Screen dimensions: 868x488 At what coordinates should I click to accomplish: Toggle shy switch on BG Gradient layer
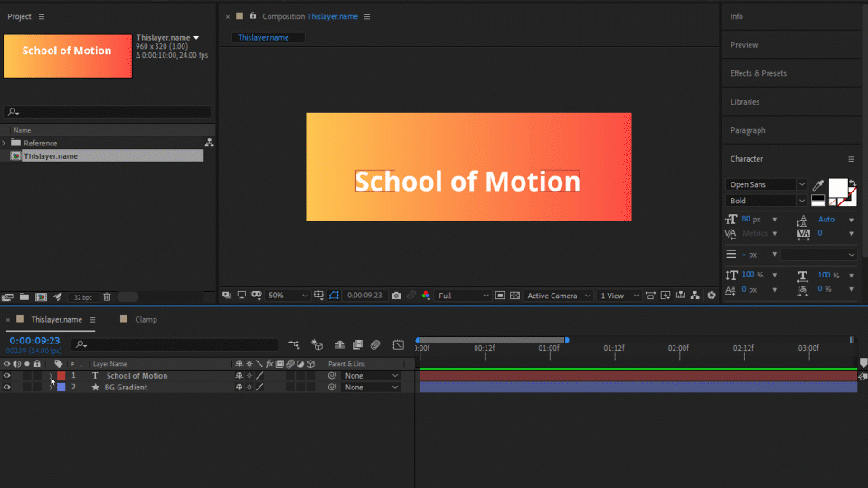click(239, 388)
